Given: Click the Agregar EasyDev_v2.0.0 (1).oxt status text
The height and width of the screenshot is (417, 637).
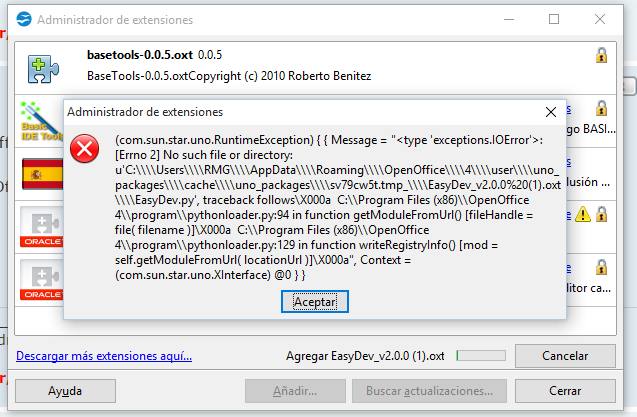Looking at the screenshot, I should point(365,356).
